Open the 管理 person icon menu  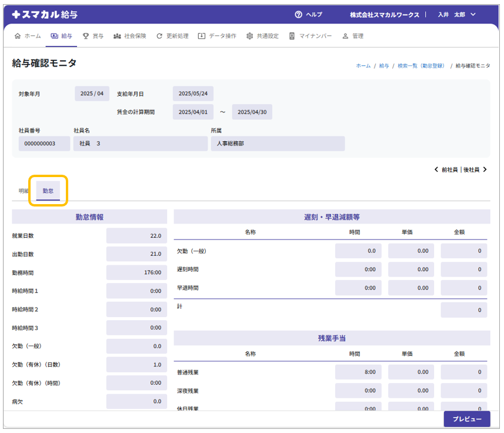[x=345, y=36]
